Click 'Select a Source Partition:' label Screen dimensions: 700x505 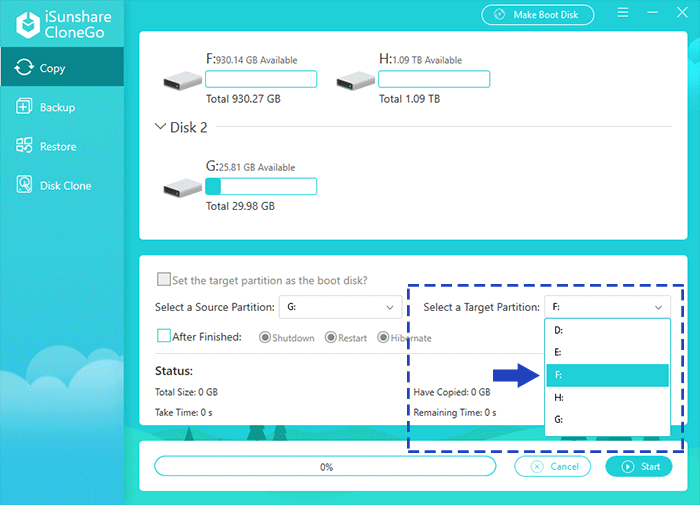click(x=215, y=307)
